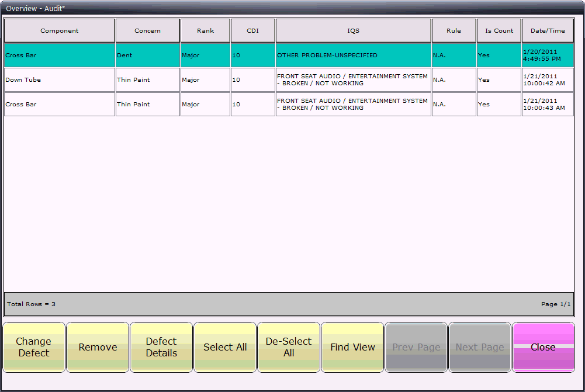Select the Down Tube component cell
The width and height of the screenshot is (585, 392).
click(60, 80)
